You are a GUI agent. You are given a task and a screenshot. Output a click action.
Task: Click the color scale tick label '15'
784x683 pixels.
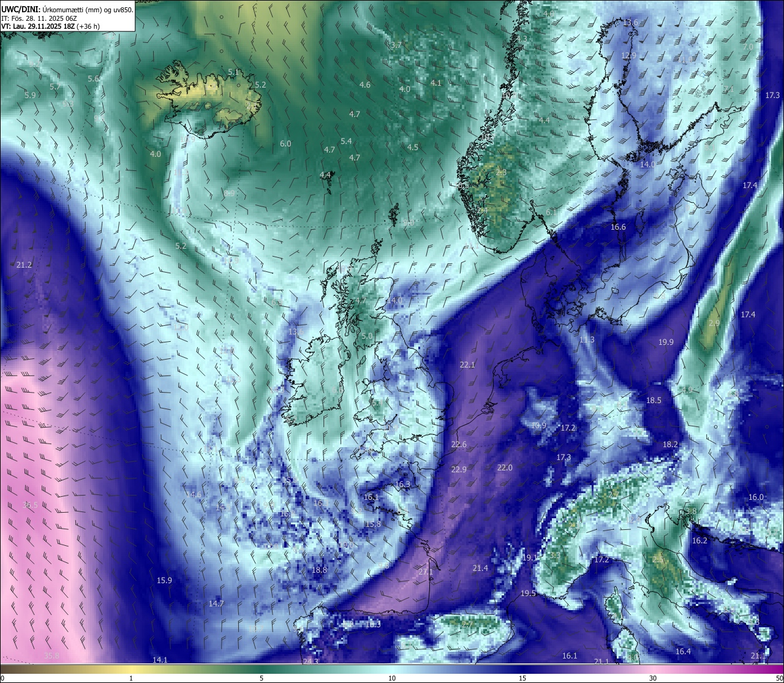[x=522, y=678]
